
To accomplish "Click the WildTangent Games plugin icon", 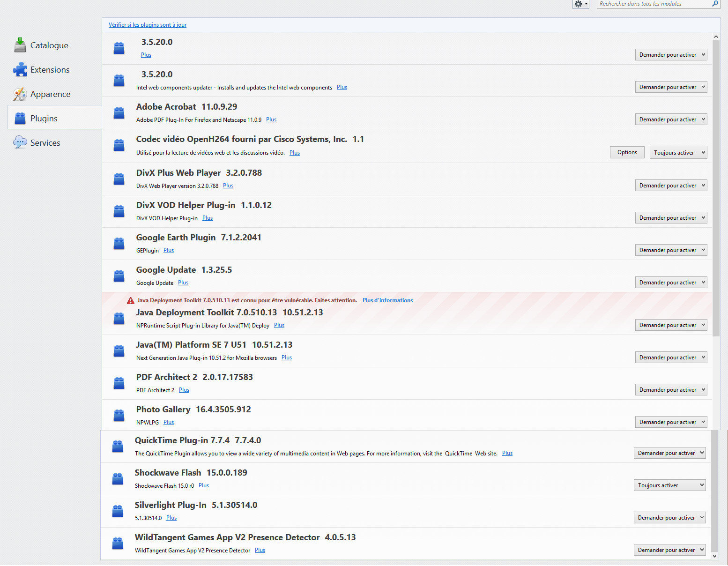I will pyautogui.click(x=118, y=544).
